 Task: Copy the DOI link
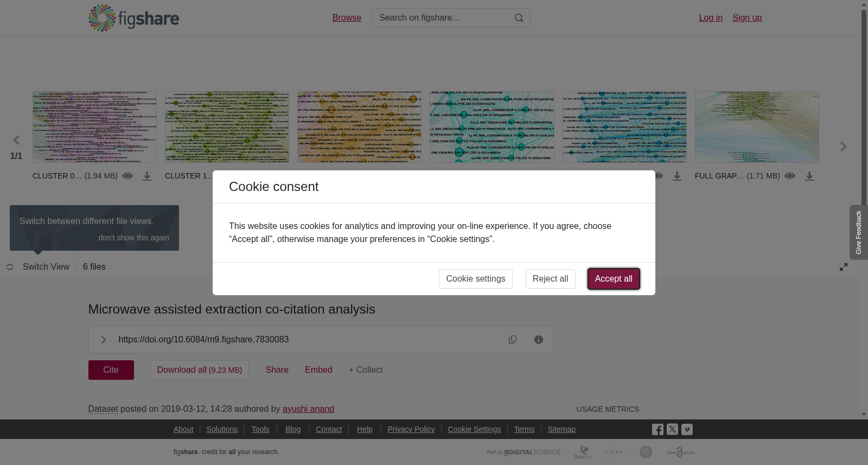[x=513, y=340]
